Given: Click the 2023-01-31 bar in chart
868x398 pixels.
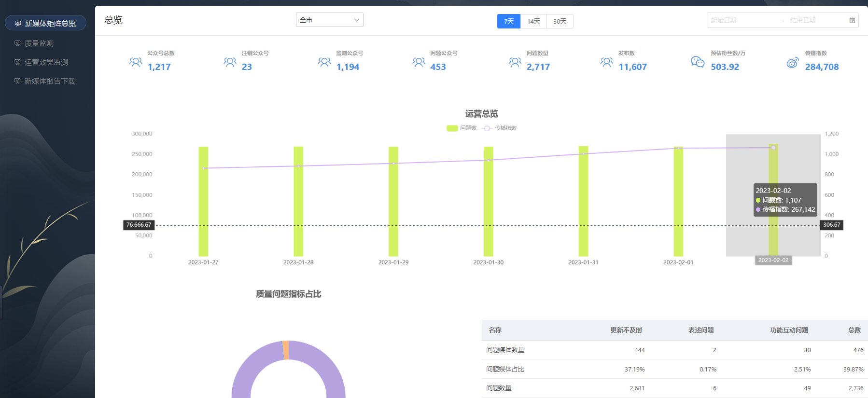Looking at the screenshot, I should (584, 201).
